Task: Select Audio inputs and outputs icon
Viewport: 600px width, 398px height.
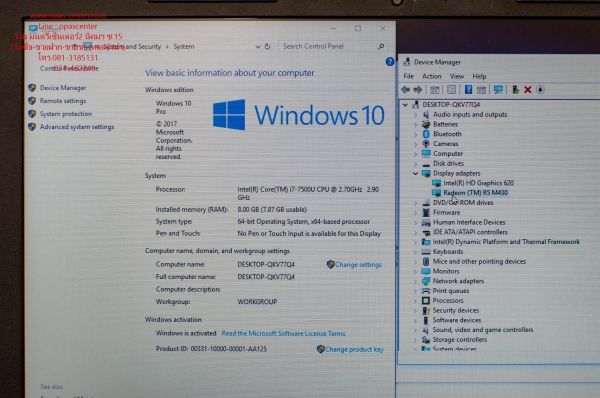Action: coord(426,114)
